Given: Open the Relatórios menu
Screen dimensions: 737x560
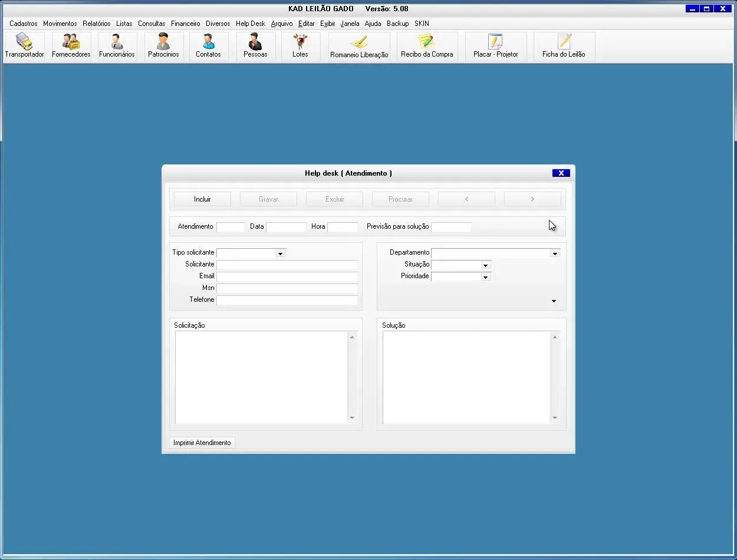Looking at the screenshot, I should pyautogui.click(x=96, y=24).
